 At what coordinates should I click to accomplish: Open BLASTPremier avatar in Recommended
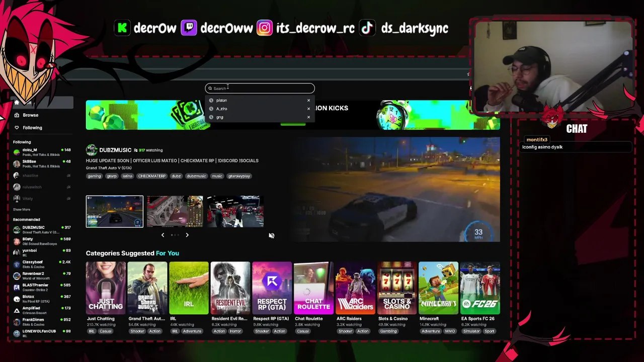point(17,287)
